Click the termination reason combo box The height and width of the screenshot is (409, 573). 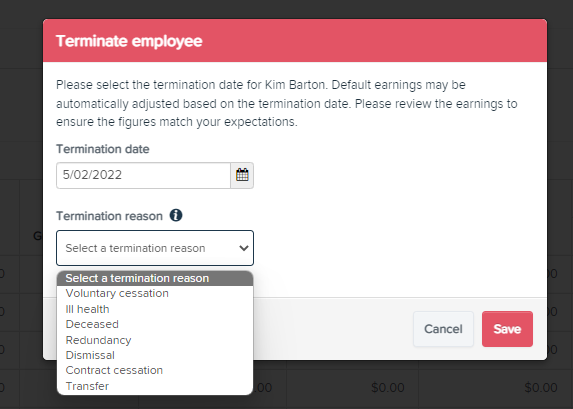point(155,248)
